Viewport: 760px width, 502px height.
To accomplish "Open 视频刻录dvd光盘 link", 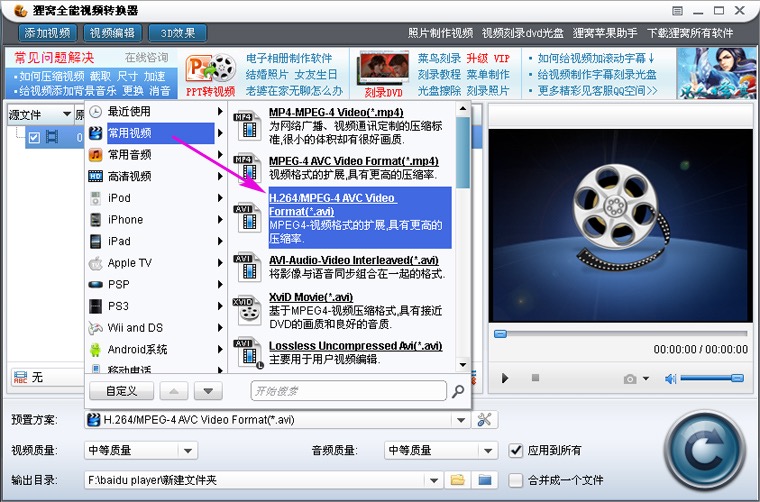I will click(522, 33).
